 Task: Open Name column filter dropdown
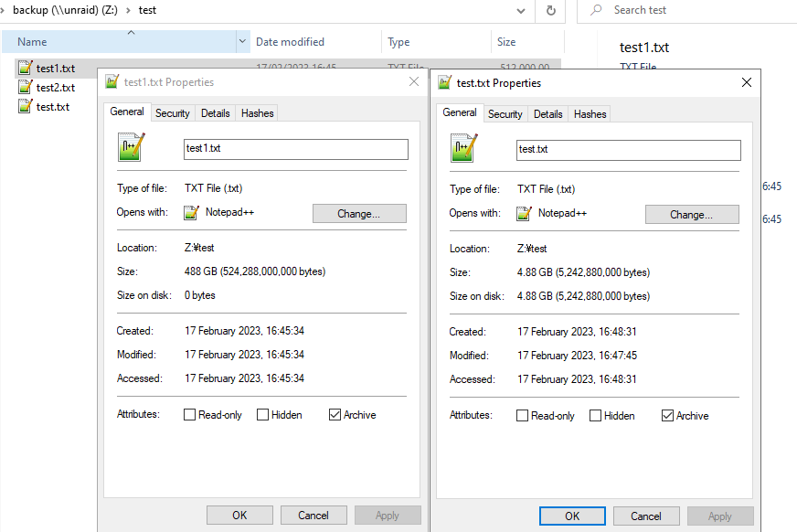pyautogui.click(x=243, y=41)
